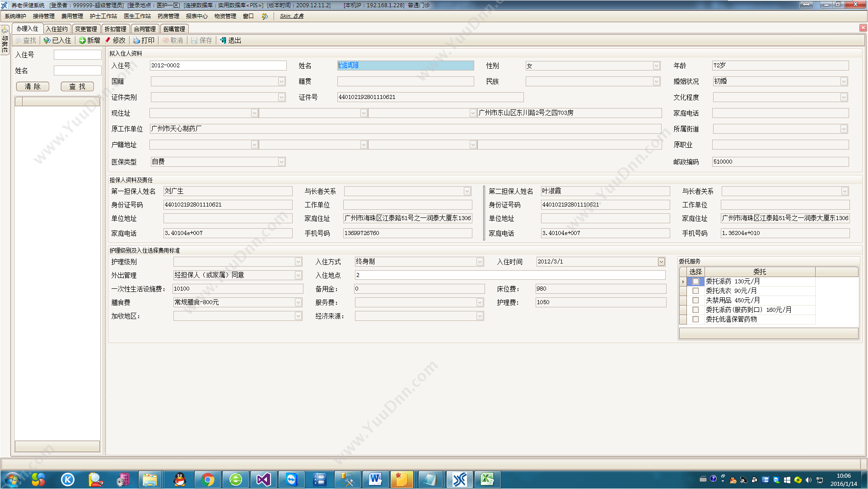Click the 清除 button

click(x=33, y=87)
